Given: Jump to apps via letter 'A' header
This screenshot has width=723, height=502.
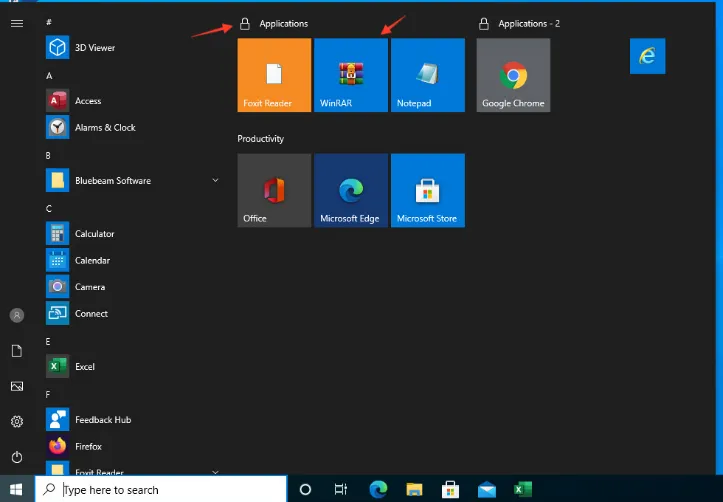Looking at the screenshot, I should (x=49, y=76).
